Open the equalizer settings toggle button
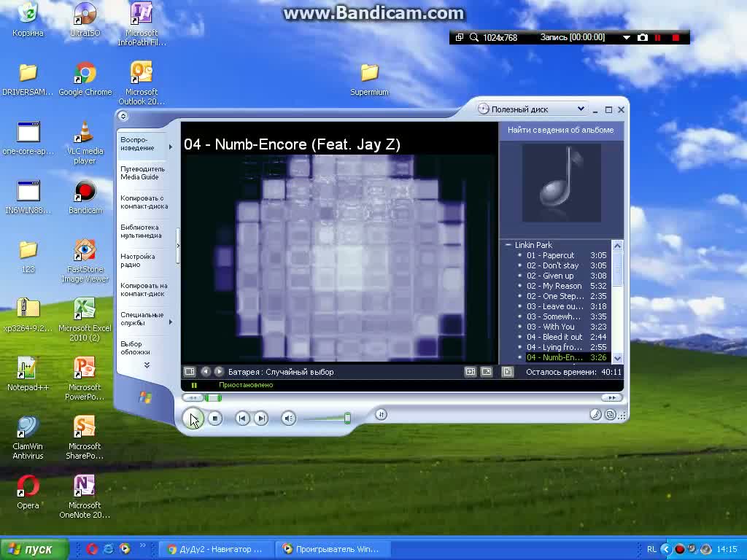 pyautogui.click(x=381, y=415)
